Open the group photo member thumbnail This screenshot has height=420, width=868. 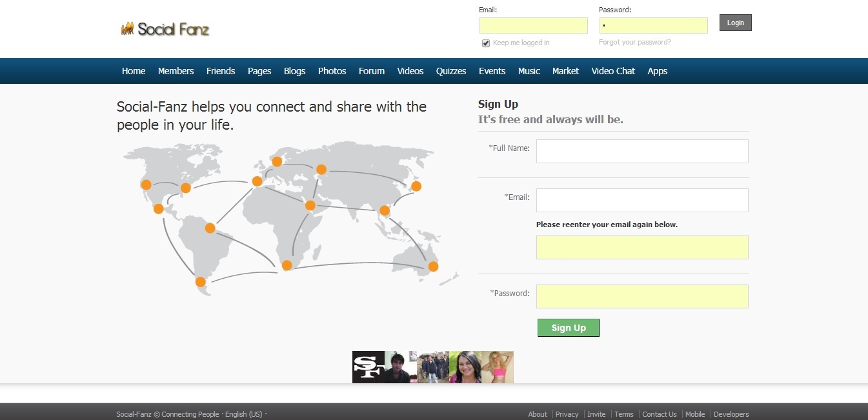pyautogui.click(x=433, y=367)
